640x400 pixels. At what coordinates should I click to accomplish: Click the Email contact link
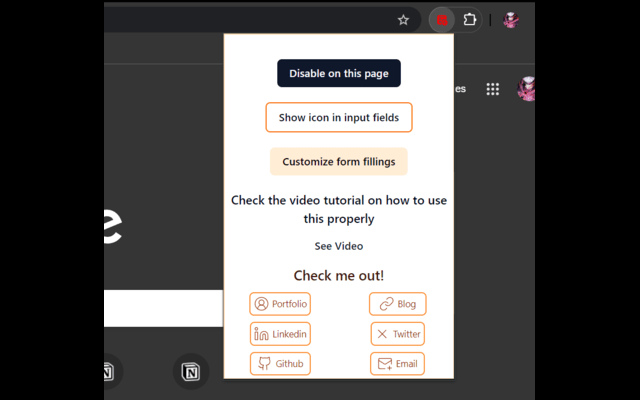point(398,364)
